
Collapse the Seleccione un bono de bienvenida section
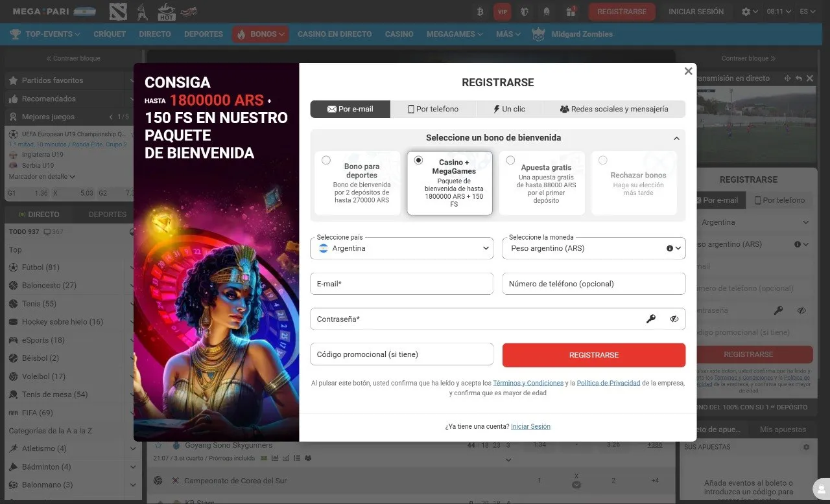(676, 137)
